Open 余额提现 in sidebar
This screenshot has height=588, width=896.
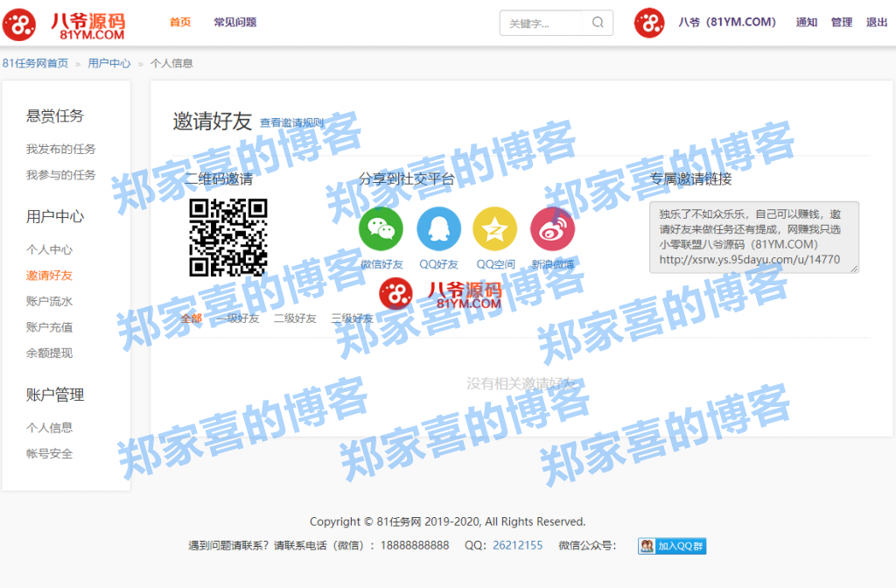[49, 353]
